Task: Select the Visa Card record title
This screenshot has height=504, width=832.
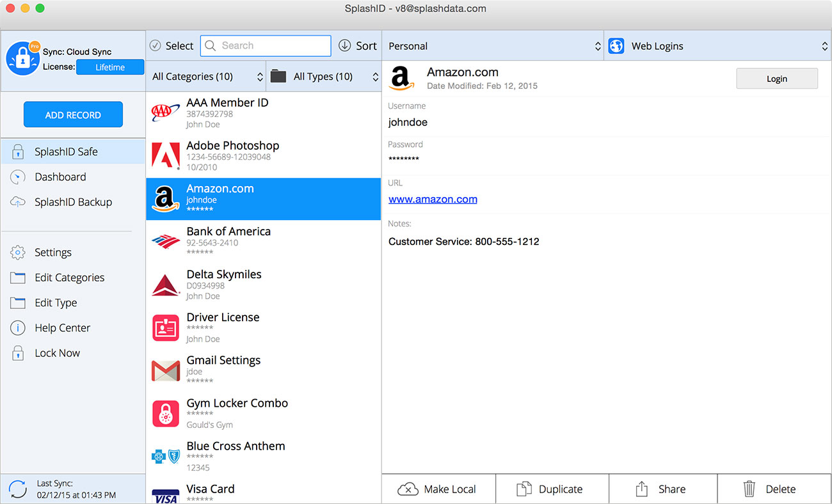Action: point(211,489)
